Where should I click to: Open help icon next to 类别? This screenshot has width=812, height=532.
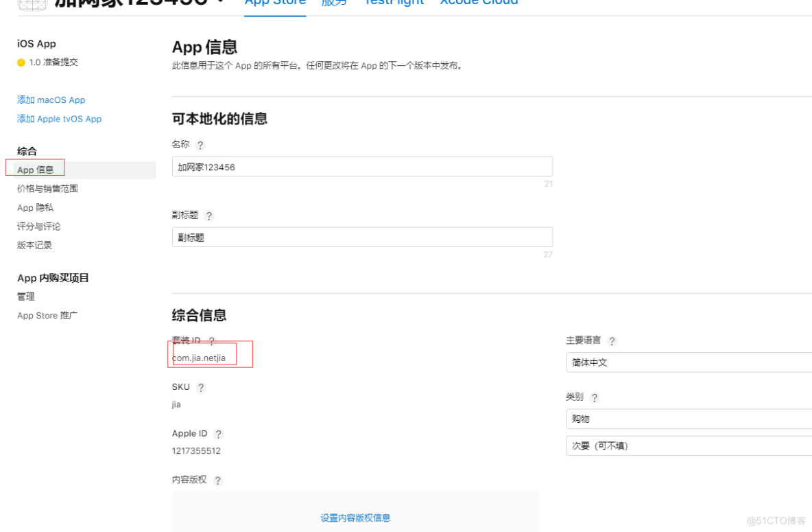(595, 397)
